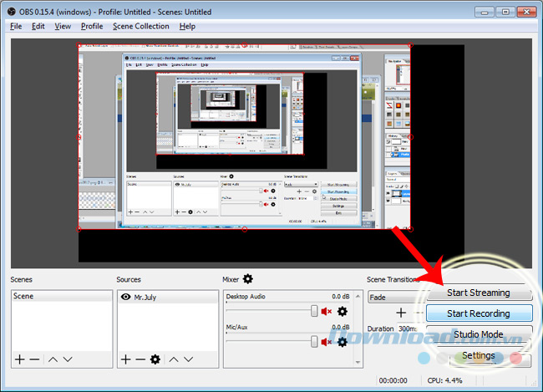
Task: Click Desktop Audio volume slider handle
Action: (314, 311)
